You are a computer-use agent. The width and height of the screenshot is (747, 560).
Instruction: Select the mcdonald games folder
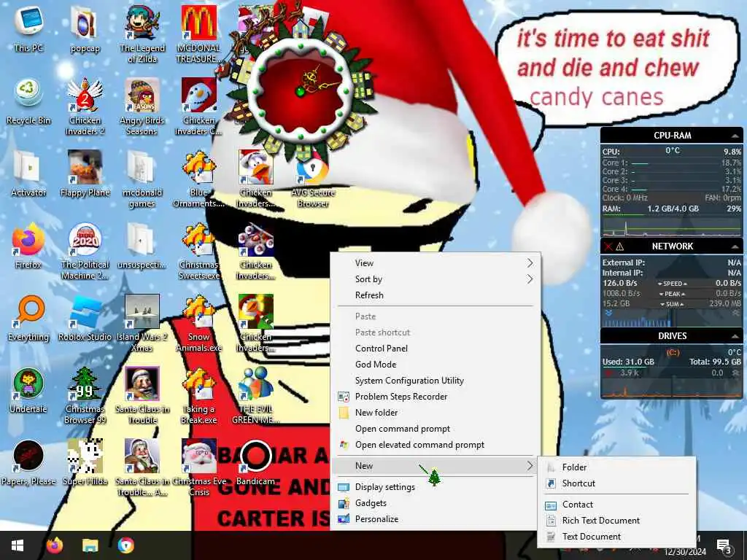click(x=142, y=178)
